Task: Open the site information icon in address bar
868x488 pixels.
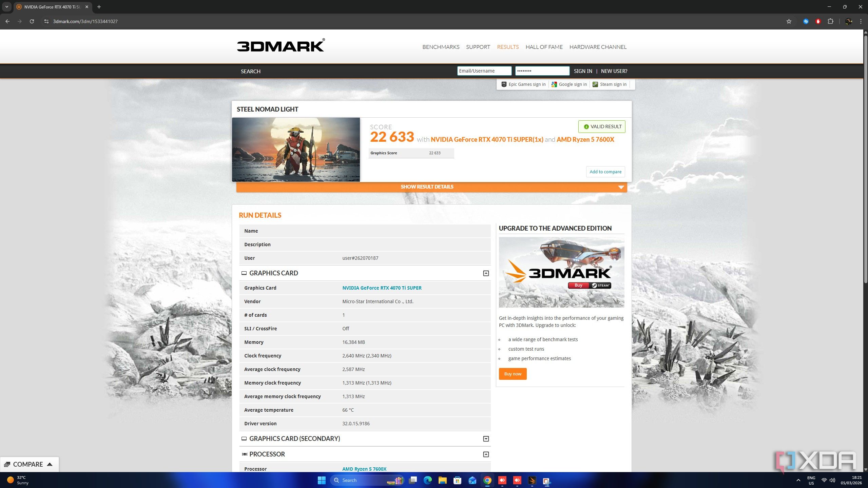Action: [x=46, y=21]
